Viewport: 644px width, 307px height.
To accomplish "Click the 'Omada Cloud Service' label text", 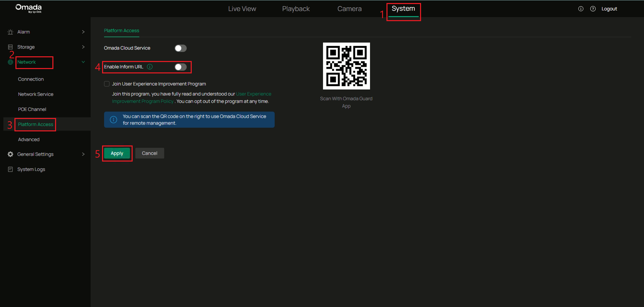I will tap(127, 48).
